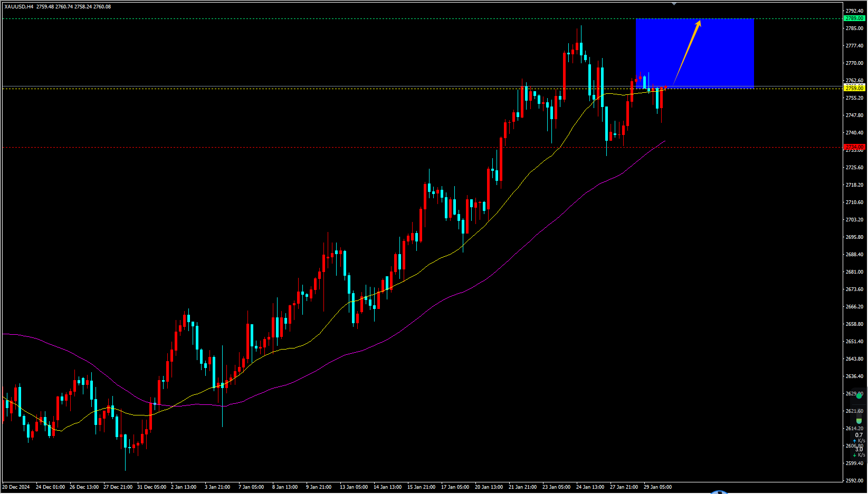This screenshot has width=868, height=494.
Task: Click the XAUUSD,H4 symbol title
Action: tap(19, 7)
